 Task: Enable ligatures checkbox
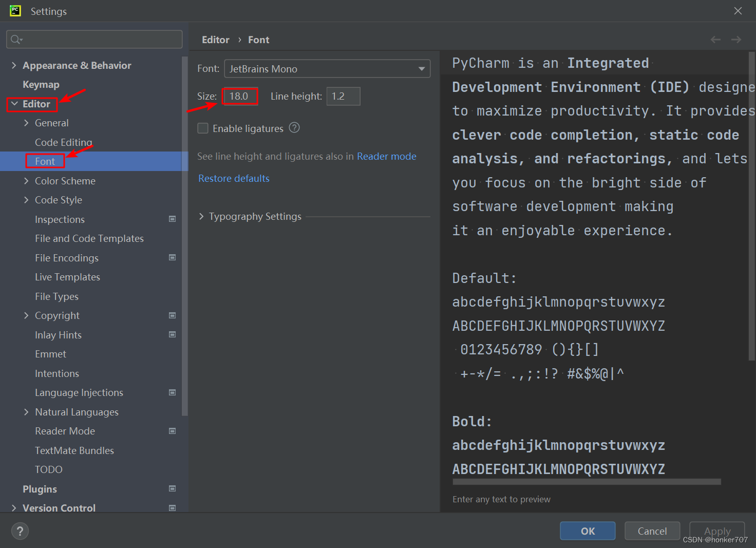(x=203, y=128)
